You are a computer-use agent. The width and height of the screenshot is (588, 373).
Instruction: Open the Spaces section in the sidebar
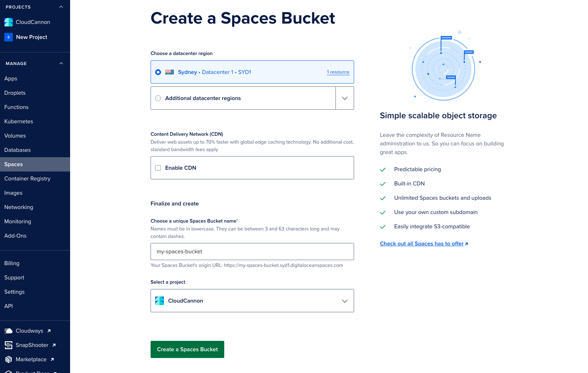13,164
